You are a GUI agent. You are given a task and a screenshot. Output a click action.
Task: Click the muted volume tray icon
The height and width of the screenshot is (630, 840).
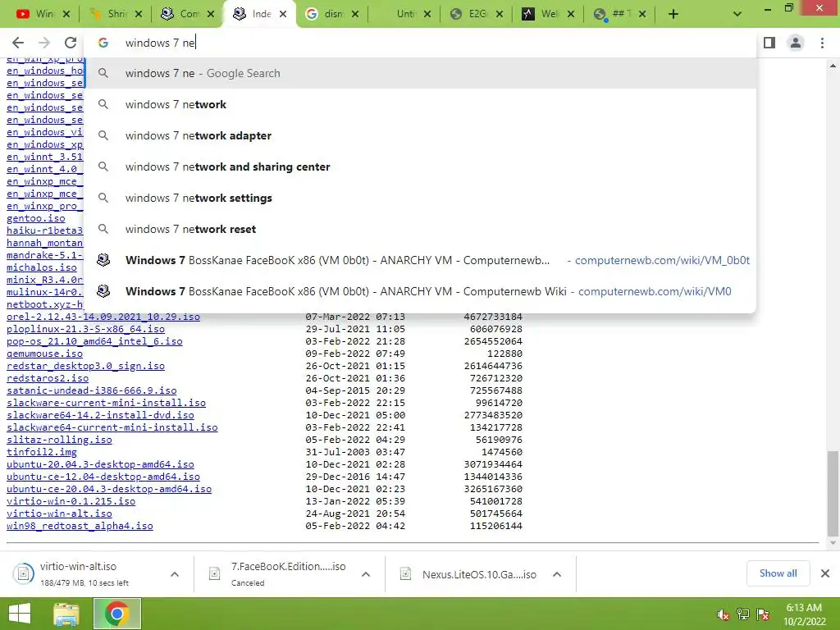724,614
